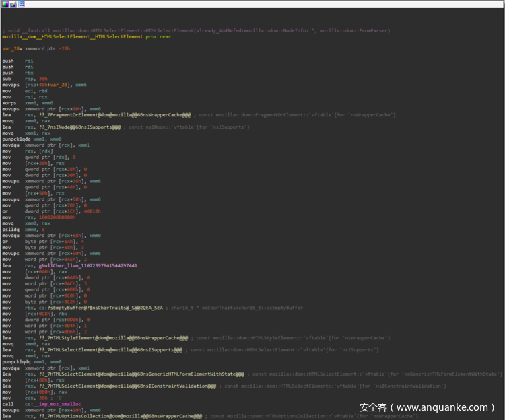Click the nsGenericHTMLFormElementWithState vftable symbol
The width and height of the screenshot is (505, 420).
[135, 374]
